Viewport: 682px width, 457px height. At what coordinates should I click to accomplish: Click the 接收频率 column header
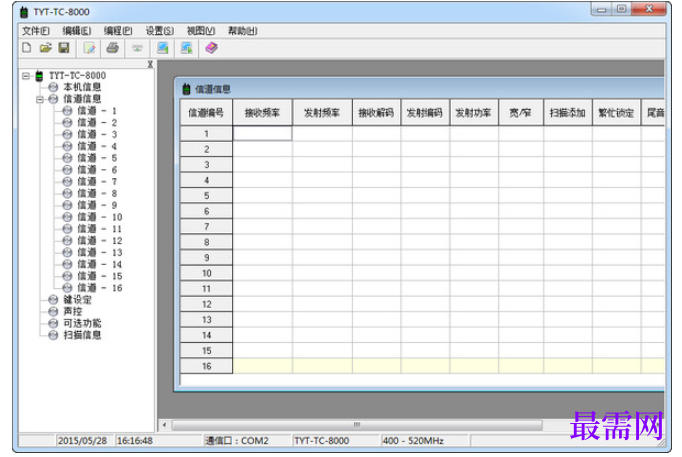click(x=263, y=113)
